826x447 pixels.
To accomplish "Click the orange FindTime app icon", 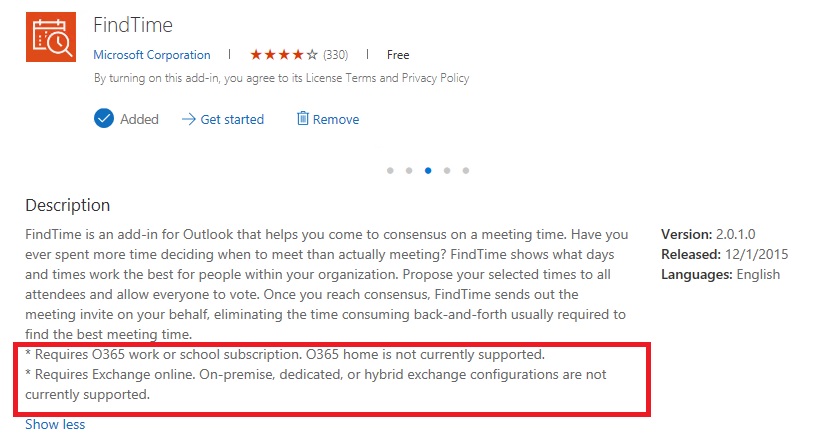I will (51, 37).
